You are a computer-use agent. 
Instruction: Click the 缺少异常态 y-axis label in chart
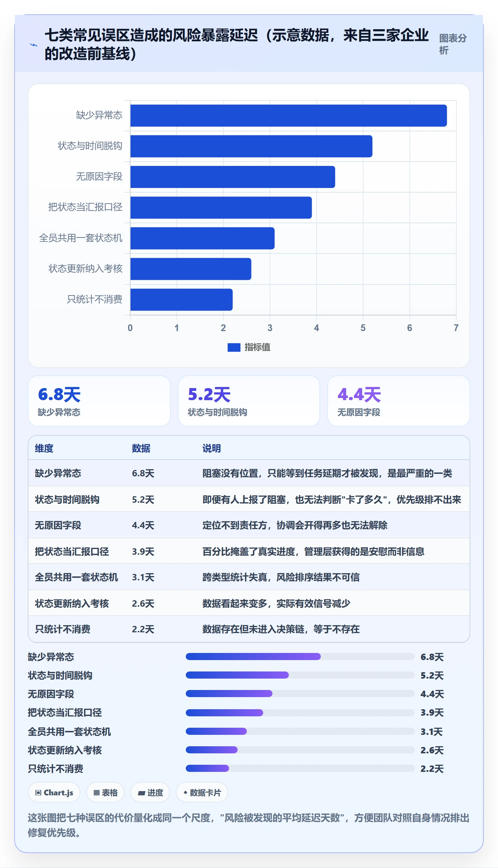pos(99,115)
